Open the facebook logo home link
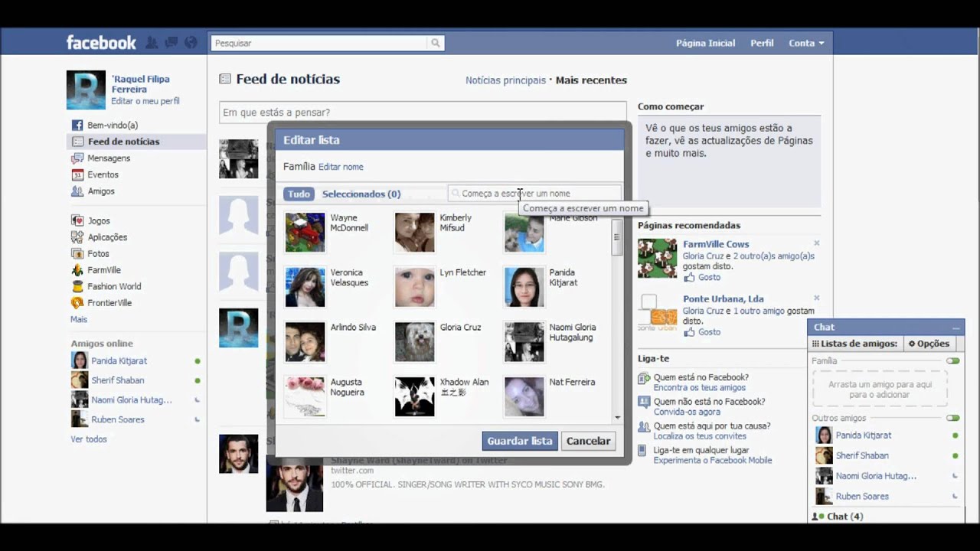The height and width of the screenshot is (551, 980). 101,43
